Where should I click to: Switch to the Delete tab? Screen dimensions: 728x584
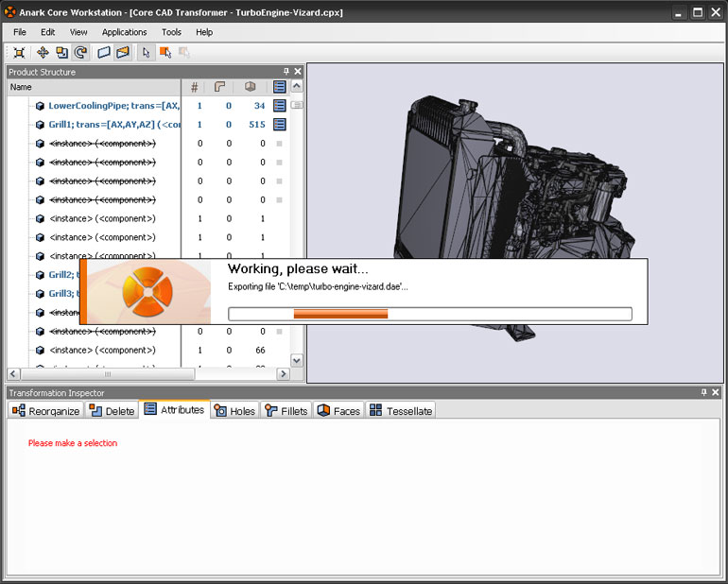[112, 411]
